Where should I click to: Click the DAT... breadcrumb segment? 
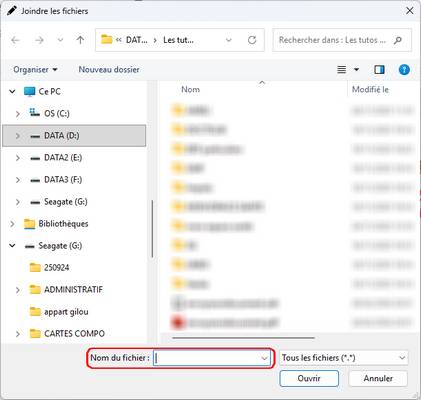point(136,40)
